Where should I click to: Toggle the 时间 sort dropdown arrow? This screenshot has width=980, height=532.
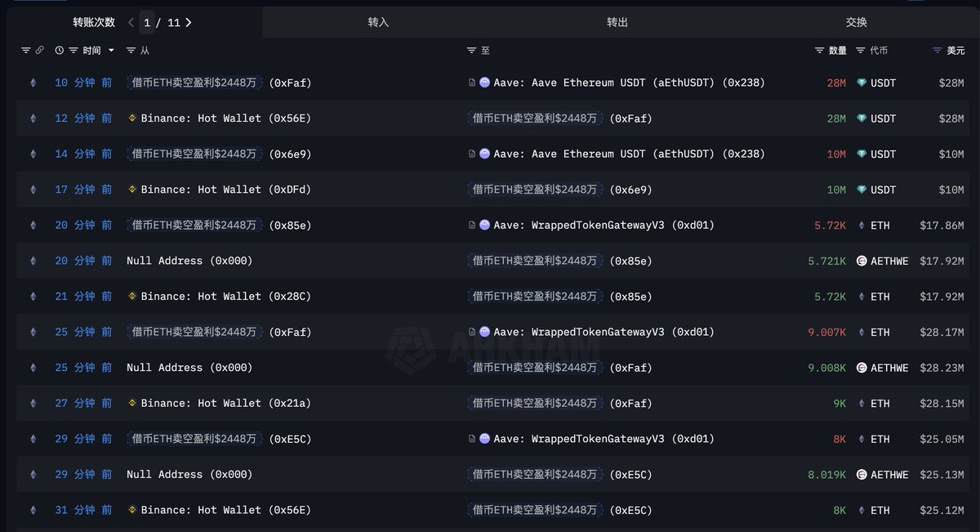111,51
